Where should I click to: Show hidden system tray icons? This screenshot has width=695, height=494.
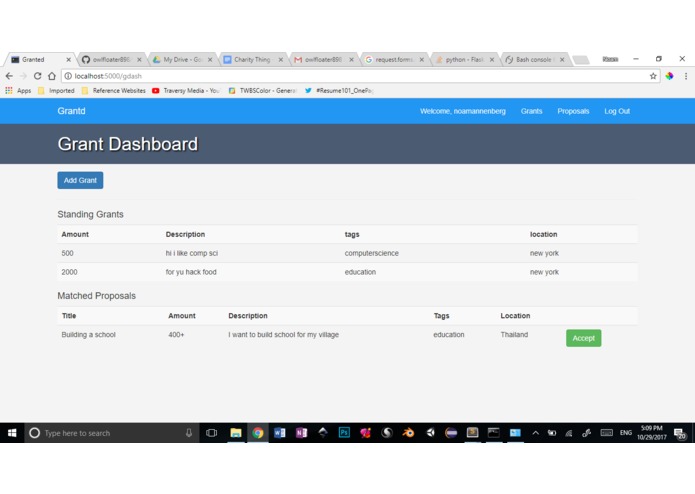point(535,433)
